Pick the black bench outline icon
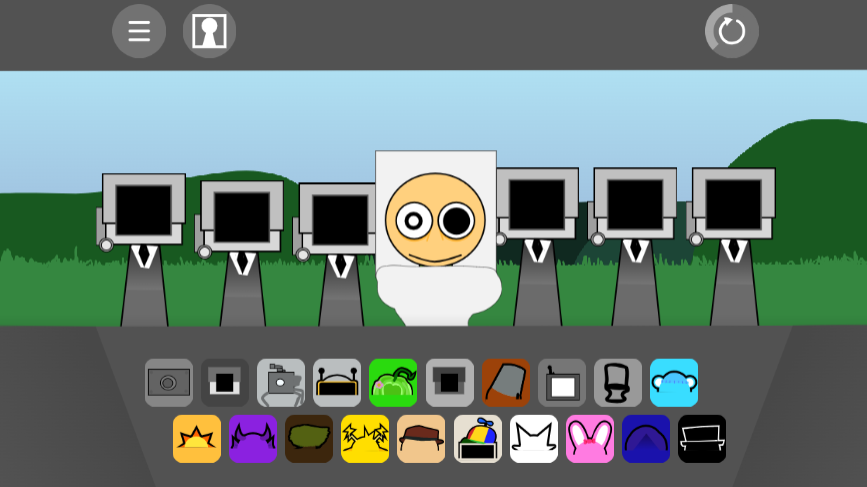This screenshot has width=867, height=487. (702, 439)
